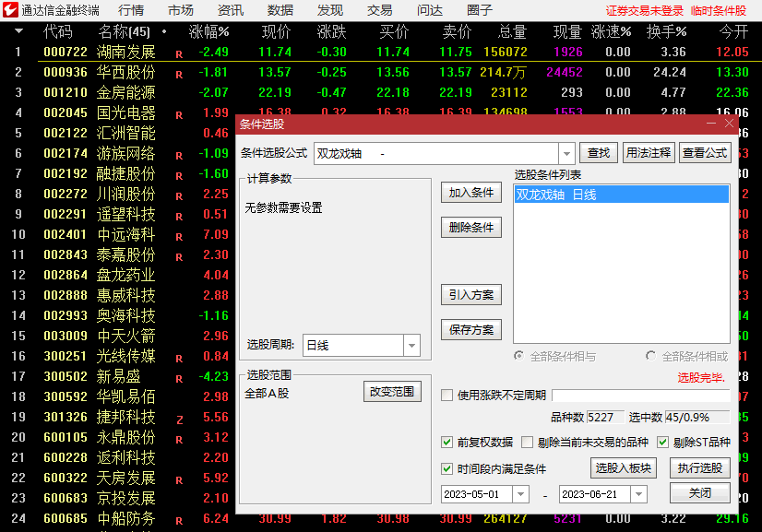Open the column sort triangle at header left

(x=19, y=31)
